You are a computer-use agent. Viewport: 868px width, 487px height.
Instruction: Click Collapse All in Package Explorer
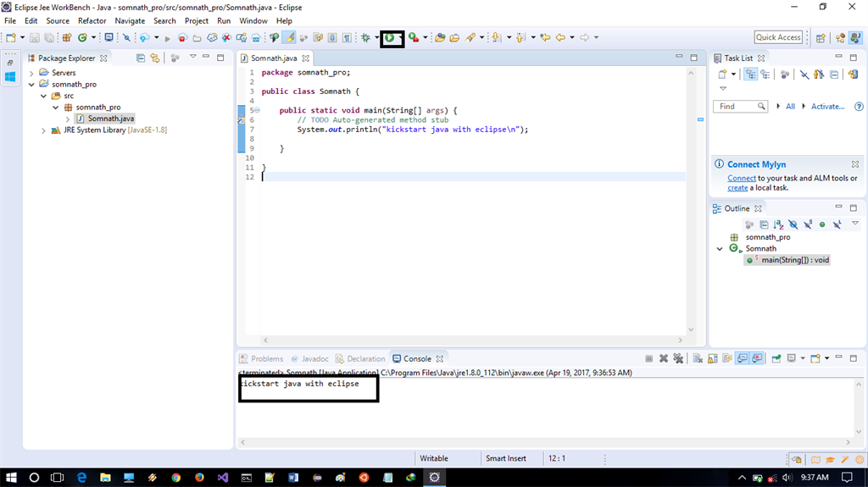[141, 58]
